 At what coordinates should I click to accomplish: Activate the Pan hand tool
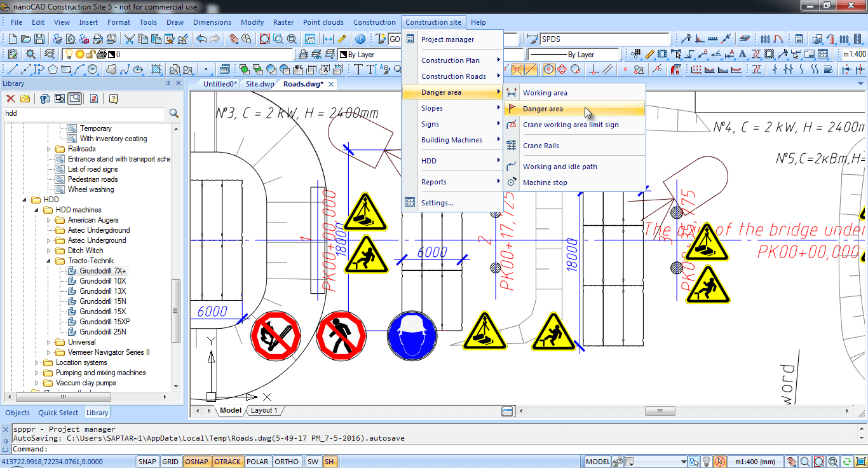(x=233, y=39)
